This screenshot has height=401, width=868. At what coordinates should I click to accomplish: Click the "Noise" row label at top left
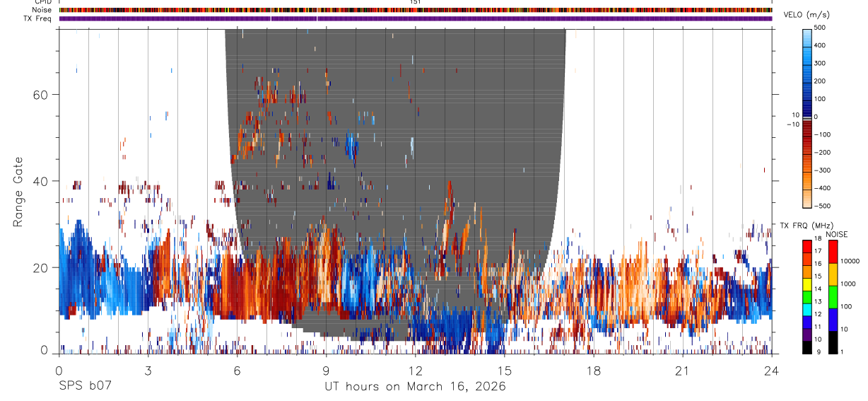(x=41, y=10)
